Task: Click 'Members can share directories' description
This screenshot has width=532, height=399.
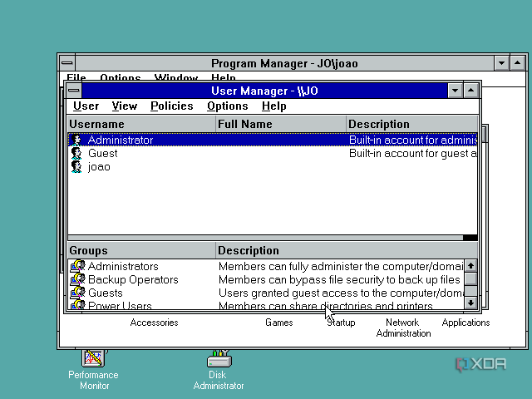Action: coord(326,305)
